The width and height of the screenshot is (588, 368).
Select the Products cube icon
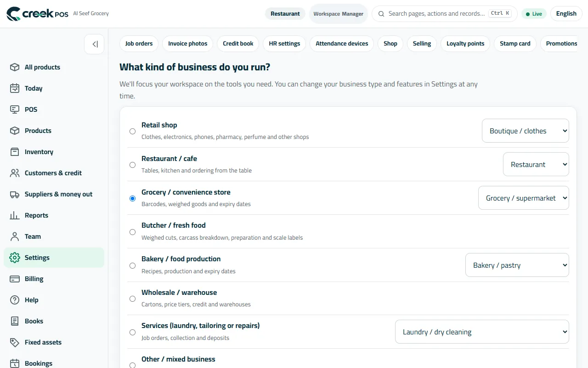pos(15,131)
